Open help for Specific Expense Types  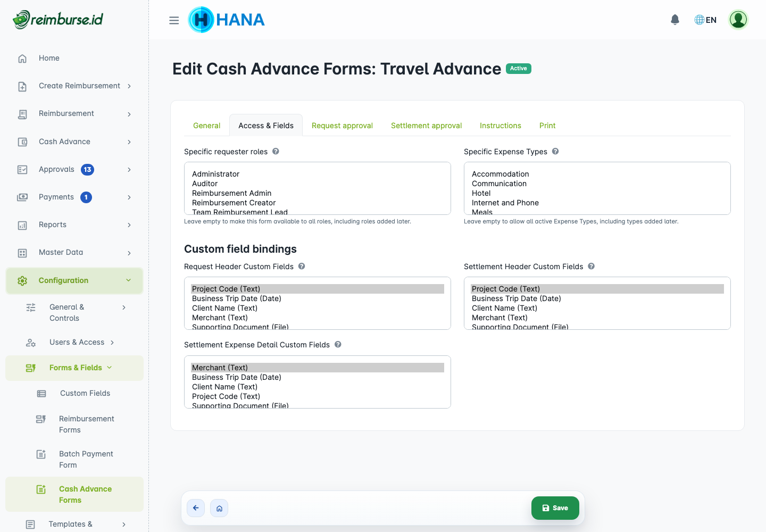coord(555,151)
